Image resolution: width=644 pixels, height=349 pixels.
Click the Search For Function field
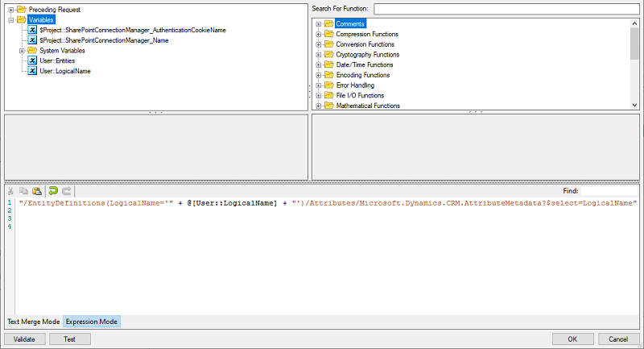tap(506, 9)
